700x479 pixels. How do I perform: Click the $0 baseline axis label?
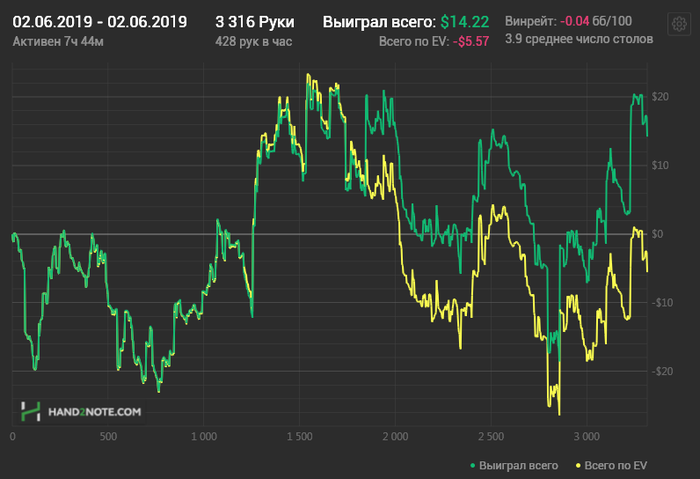pos(658,234)
